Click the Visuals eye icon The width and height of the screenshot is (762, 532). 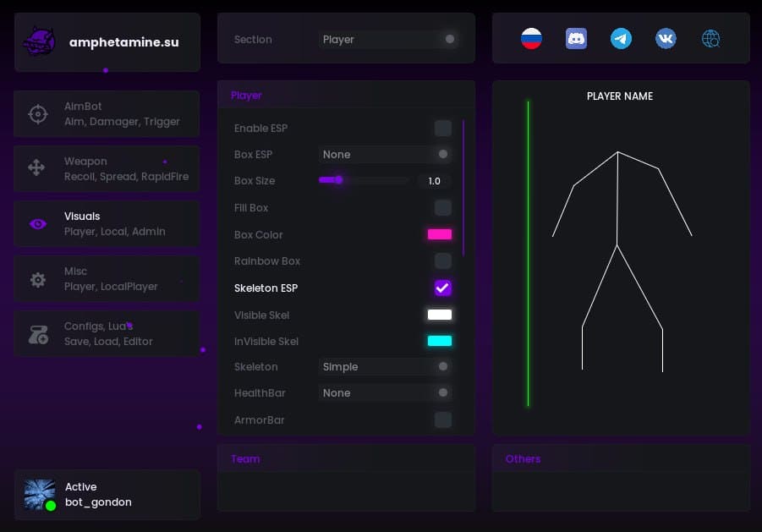pos(38,224)
